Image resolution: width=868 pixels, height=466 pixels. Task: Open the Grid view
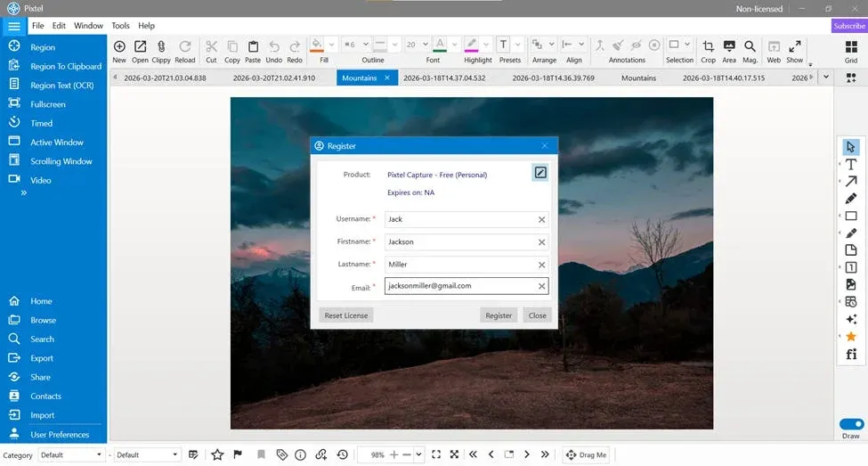[x=851, y=46]
